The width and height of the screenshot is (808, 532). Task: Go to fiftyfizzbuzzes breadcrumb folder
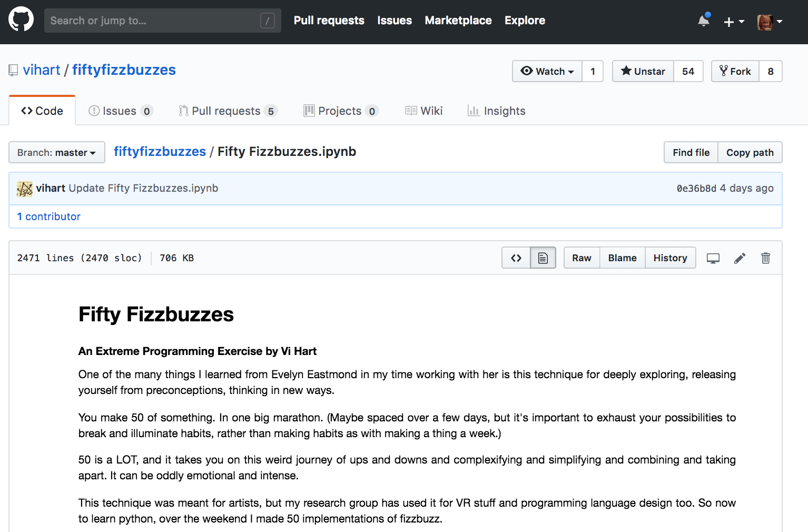coord(160,152)
